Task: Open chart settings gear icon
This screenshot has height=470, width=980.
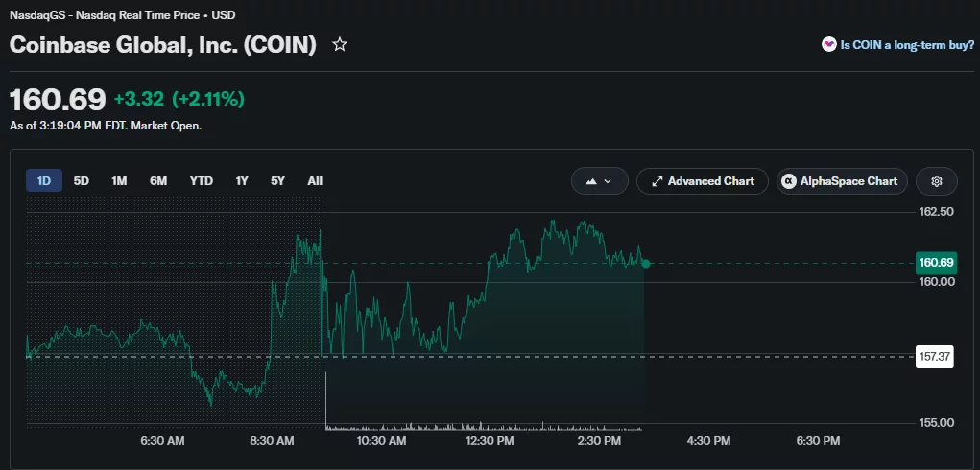Action: [936, 181]
